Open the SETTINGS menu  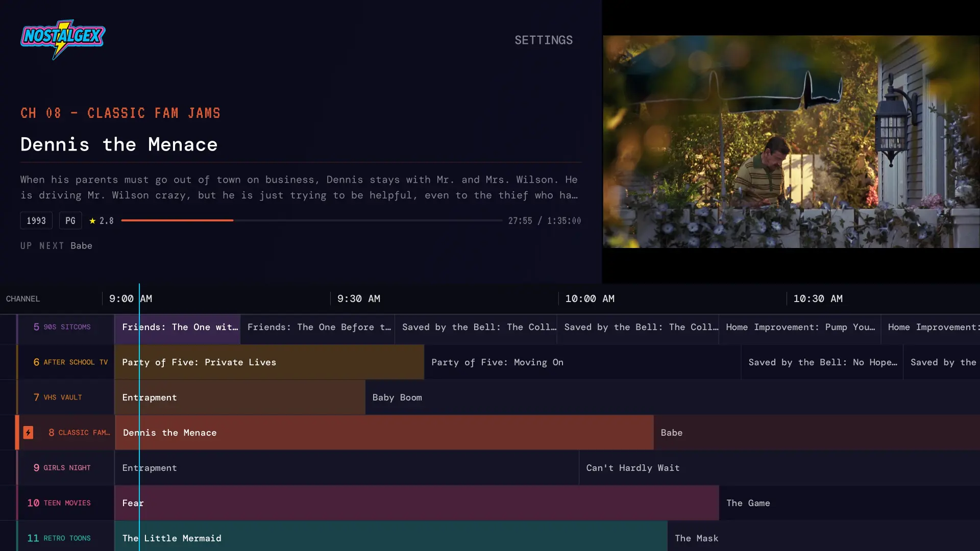pos(544,40)
